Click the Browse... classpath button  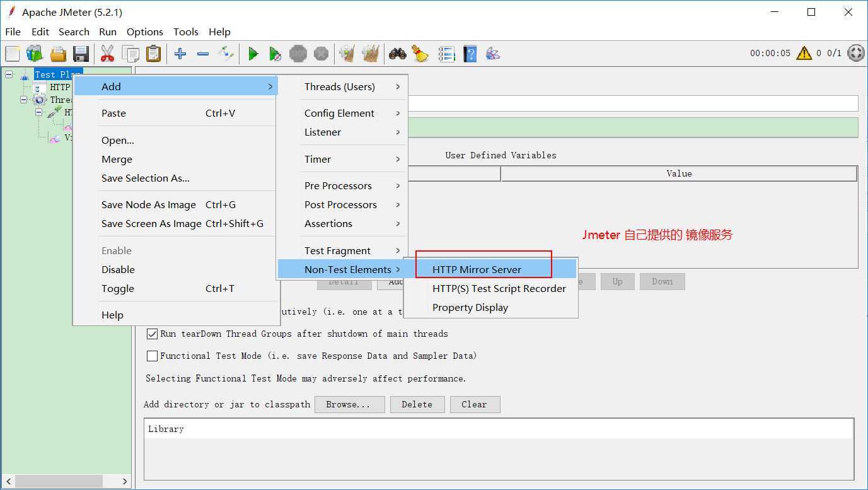tap(349, 404)
